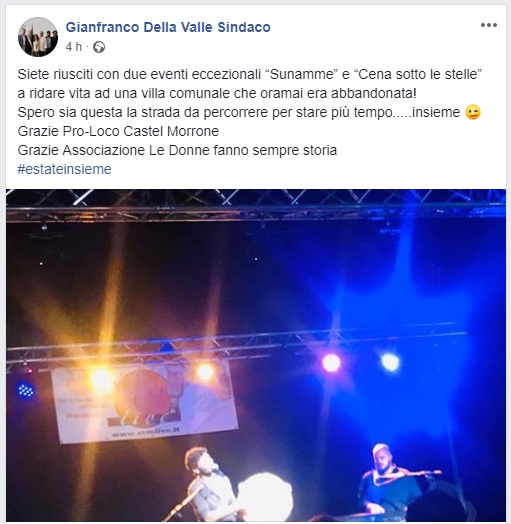Open the concert photo attachment
Screen dimensions: 511x524
(x=256, y=355)
